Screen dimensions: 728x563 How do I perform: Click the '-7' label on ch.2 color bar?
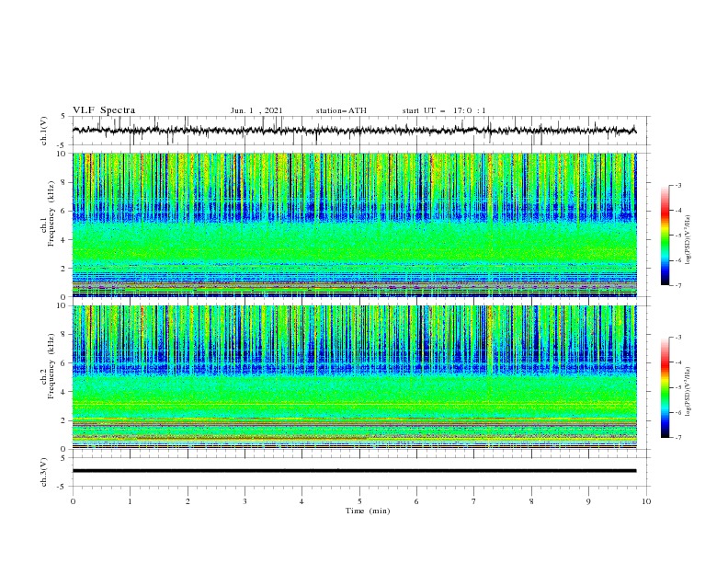coord(677,438)
